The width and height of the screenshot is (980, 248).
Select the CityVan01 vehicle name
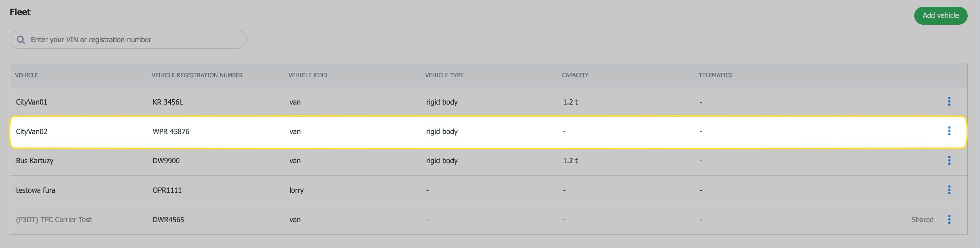[x=31, y=102]
